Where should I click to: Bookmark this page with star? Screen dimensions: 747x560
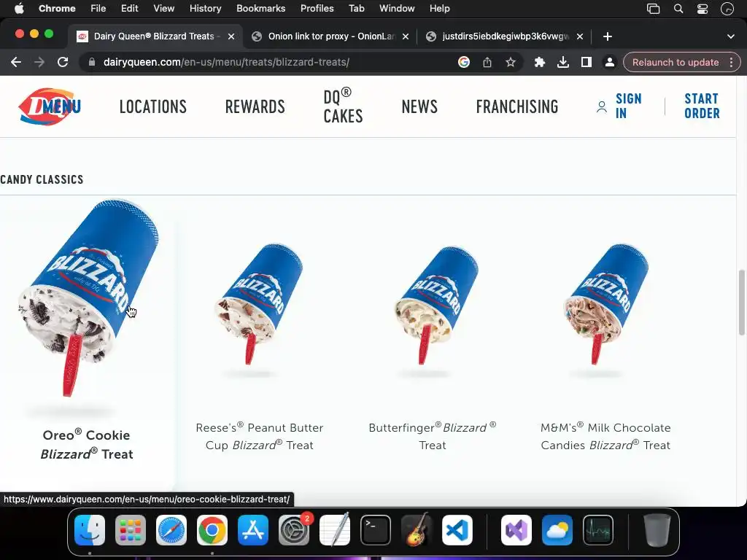click(510, 62)
